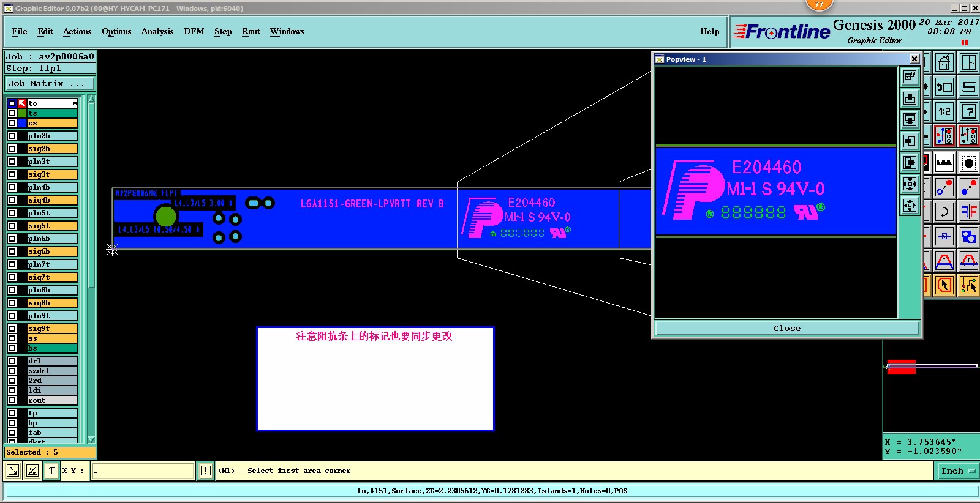This screenshot has height=503, width=980.
Task: Select the orange net pointer tool
Action: tap(968, 285)
